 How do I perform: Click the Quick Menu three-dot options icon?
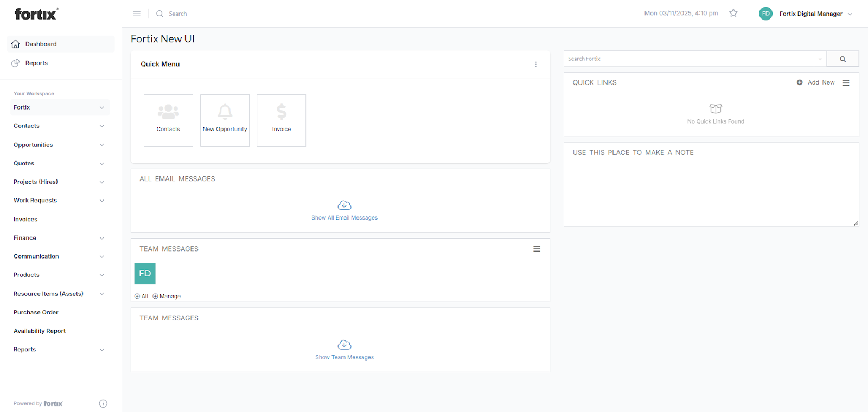coord(536,64)
